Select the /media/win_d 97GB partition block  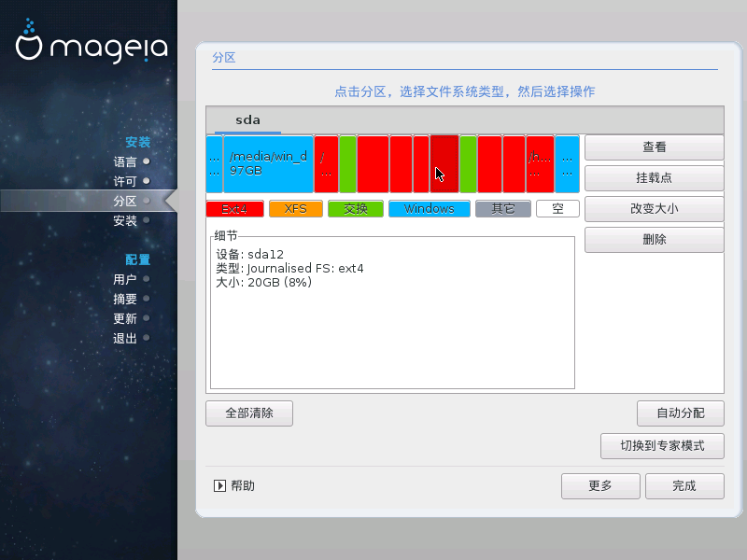[268, 164]
